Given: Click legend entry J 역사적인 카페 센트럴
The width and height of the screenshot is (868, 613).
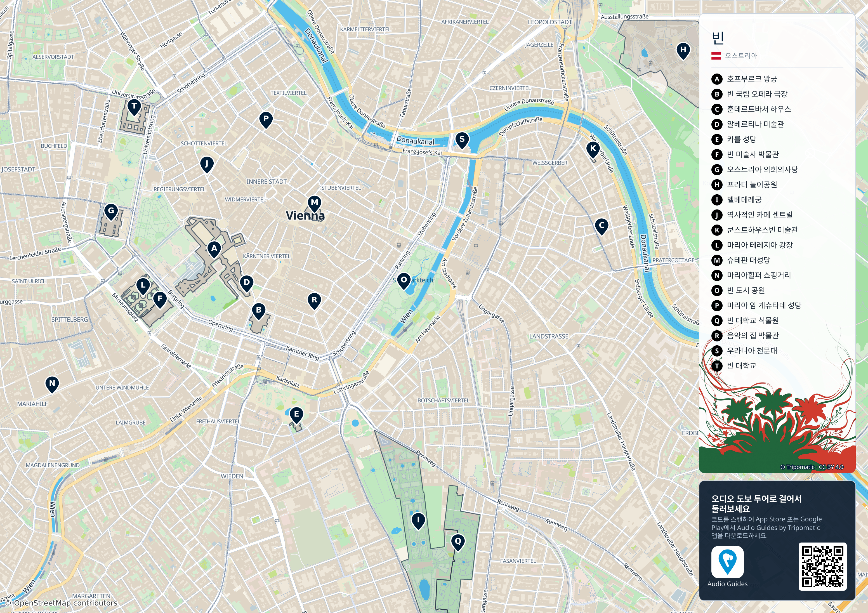Looking at the screenshot, I should tap(752, 215).
